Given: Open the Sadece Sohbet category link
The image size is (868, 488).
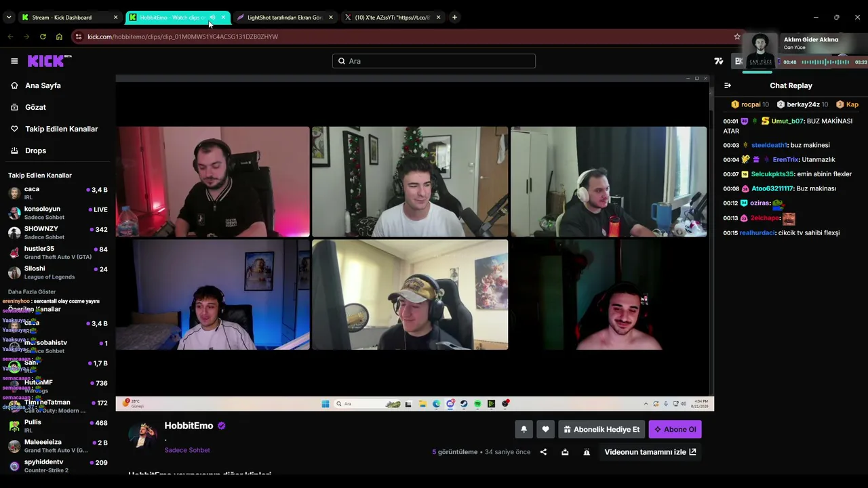Looking at the screenshot, I should (x=187, y=450).
